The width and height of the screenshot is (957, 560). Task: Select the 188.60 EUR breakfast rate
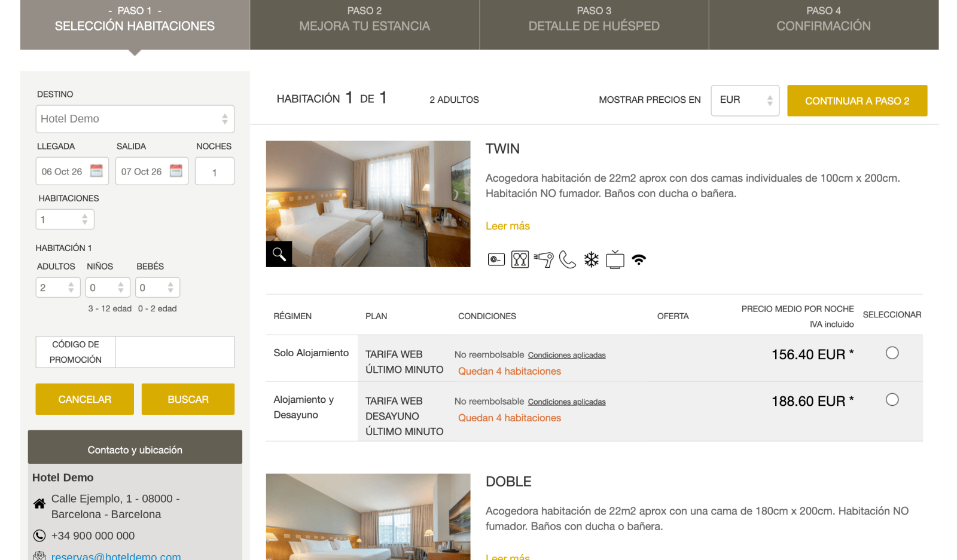892,400
